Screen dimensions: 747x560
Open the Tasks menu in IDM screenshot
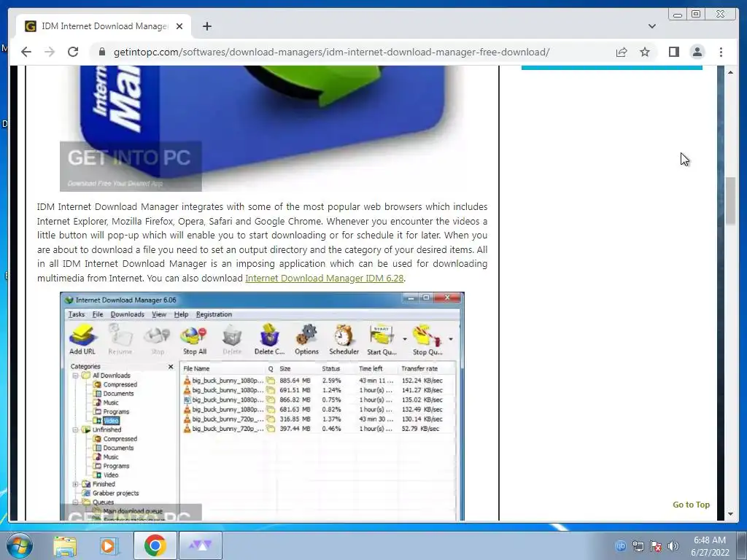(x=76, y=314)
